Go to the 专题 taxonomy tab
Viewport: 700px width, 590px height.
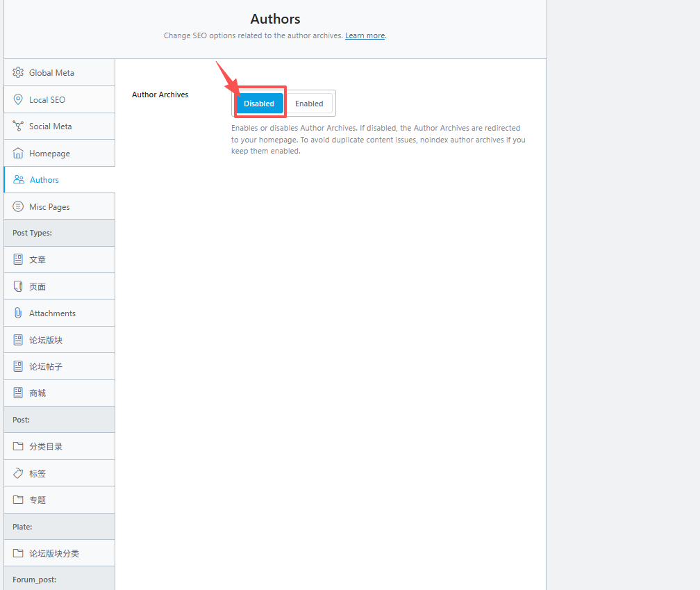click(37, 500)
